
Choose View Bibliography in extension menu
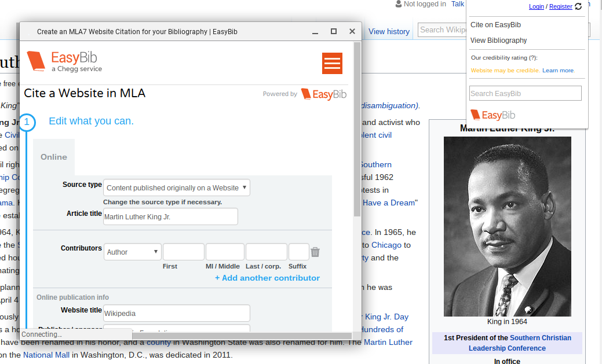tap(498, 41)
